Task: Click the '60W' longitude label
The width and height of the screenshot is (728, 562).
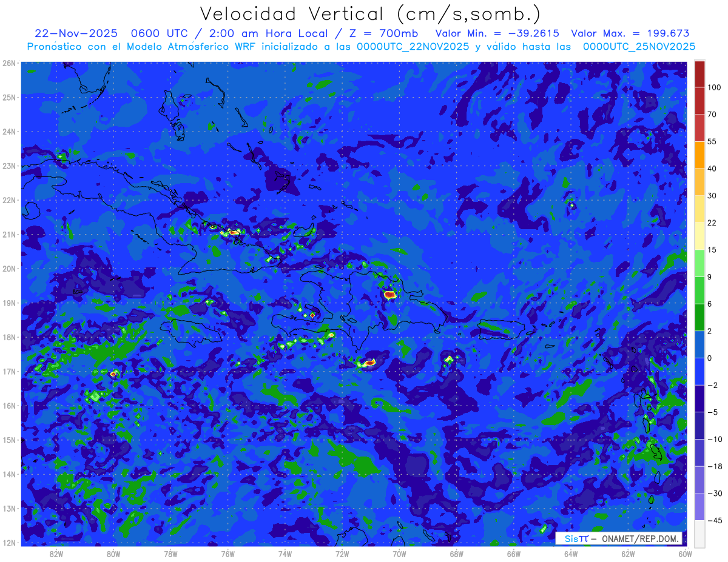Action: click(x=686, y=554)
